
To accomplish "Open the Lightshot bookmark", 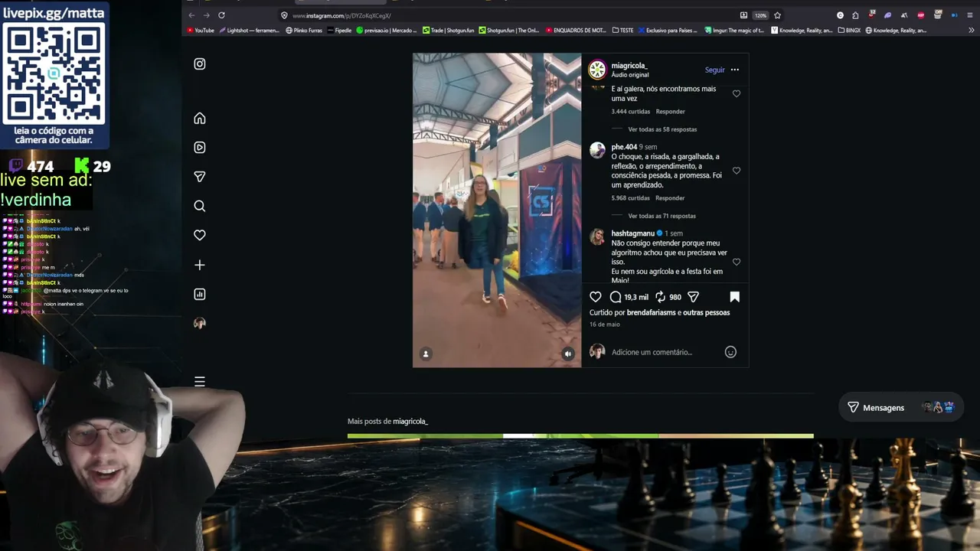I will pyautogui.click(x=250, y=31).
